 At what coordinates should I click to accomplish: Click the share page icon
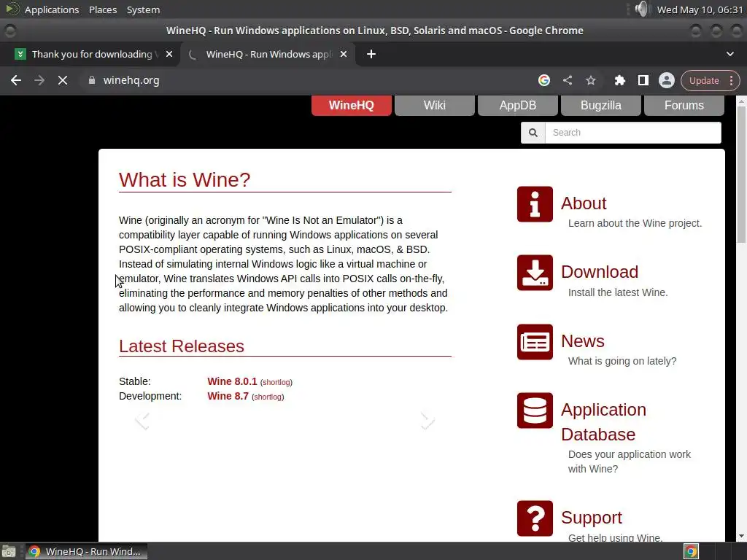click(568, 80)
